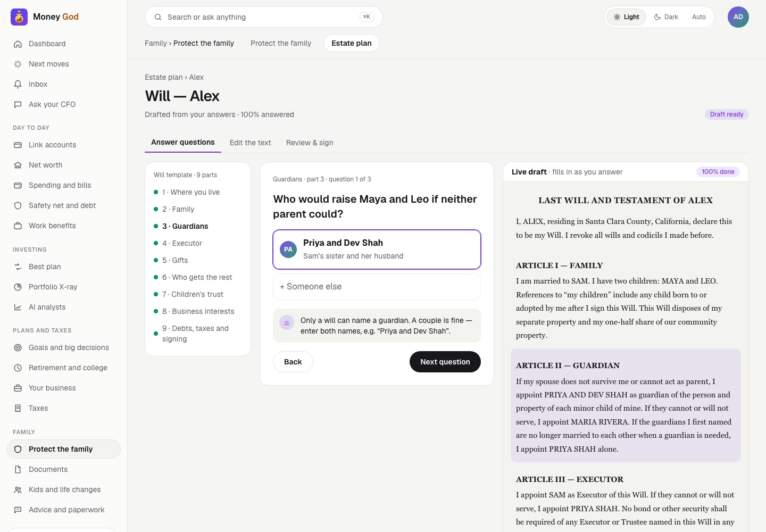Open Dashboard via its home icon
766x532 pixels.
(x=18, y=44)
